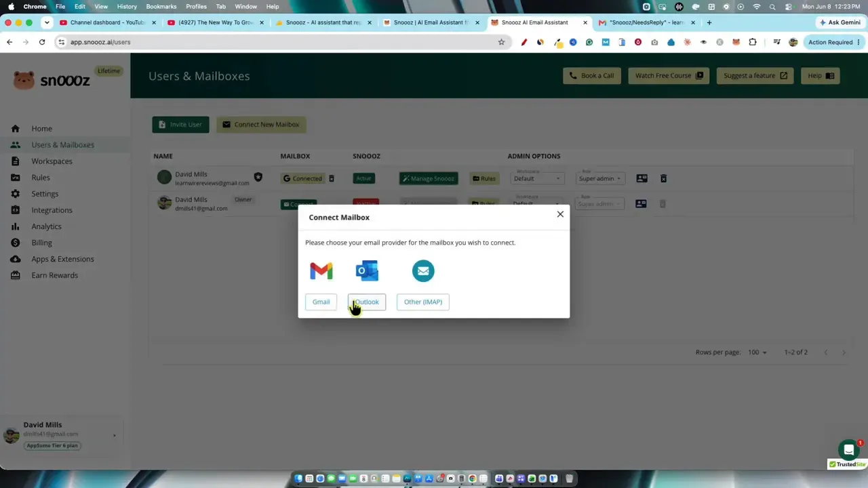Click the Connected Gmail badge
The image size is (868, 488).
pyautogui.click(x=302, y=179)
